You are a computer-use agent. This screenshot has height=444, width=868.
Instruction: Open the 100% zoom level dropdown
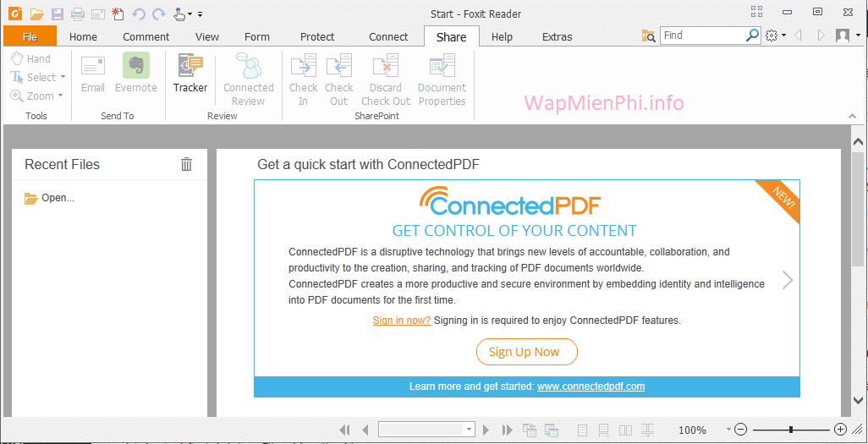728,430
